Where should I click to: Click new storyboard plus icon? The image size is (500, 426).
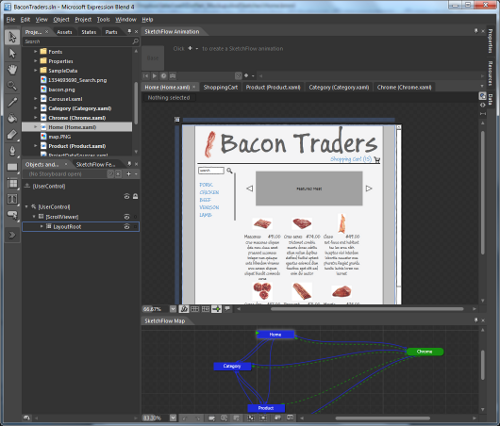coord(128,174)
